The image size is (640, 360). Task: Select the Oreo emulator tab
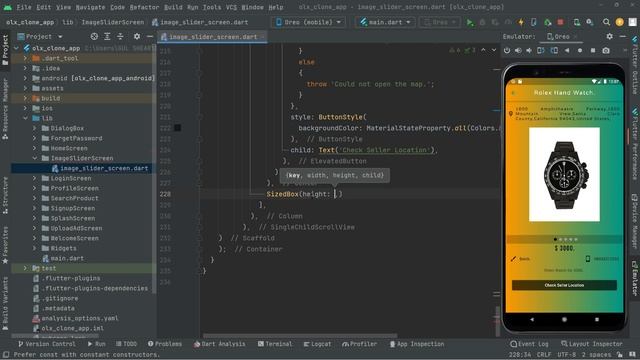(x=561, y=36)
